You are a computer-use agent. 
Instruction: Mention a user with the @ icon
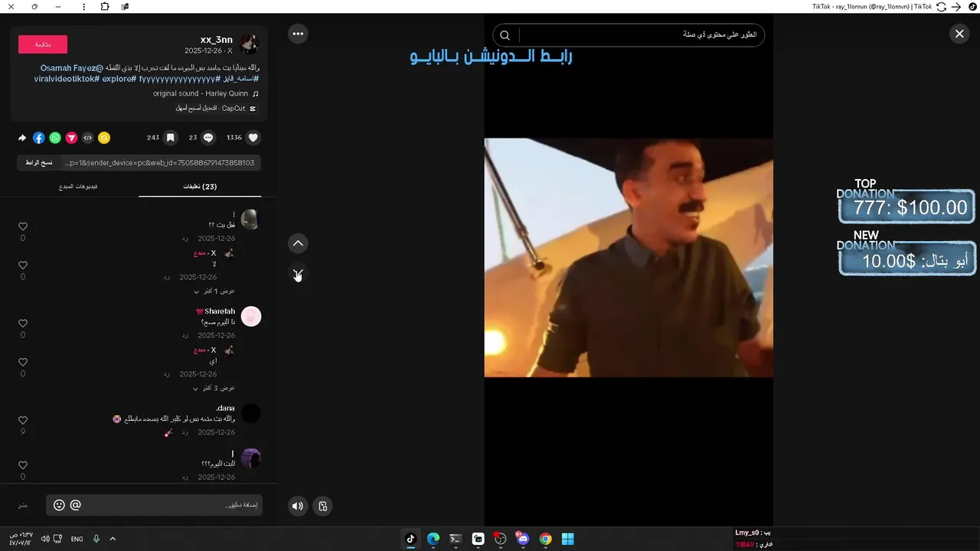pos(75,505)
